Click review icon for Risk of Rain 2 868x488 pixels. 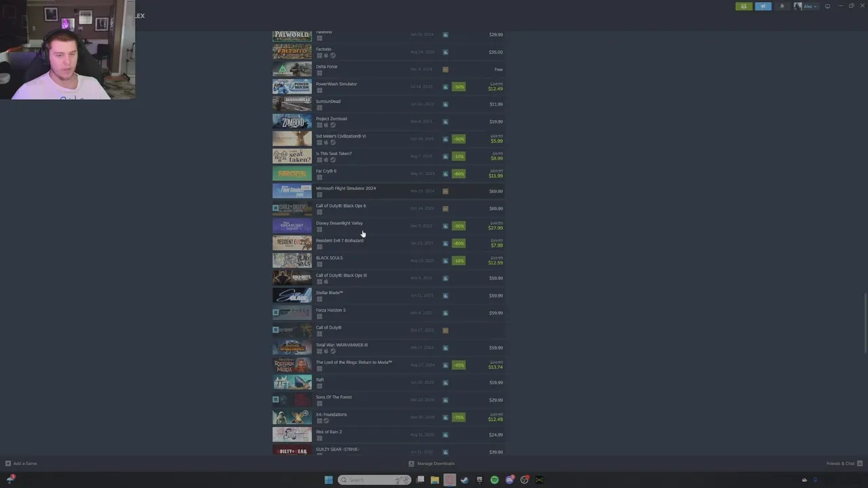(x=446, y=434)
